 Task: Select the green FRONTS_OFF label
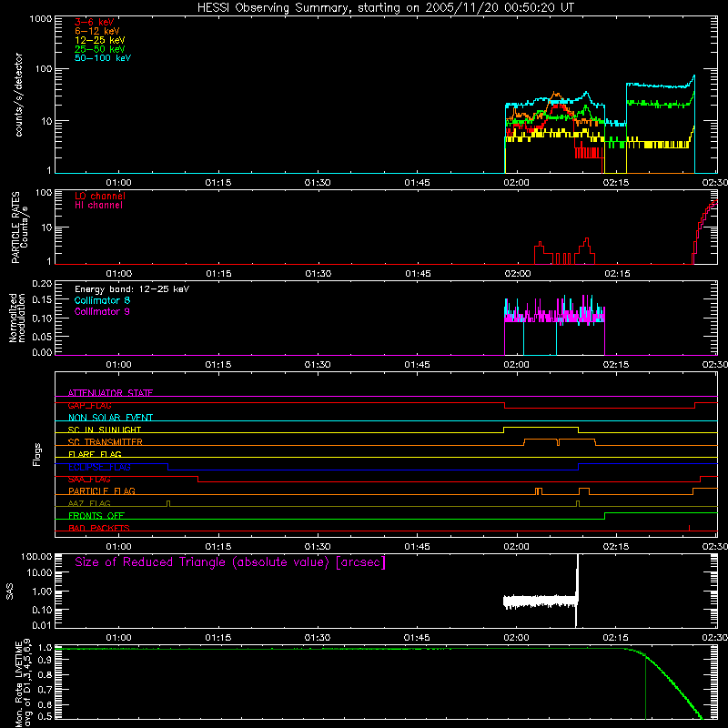pos(96,516)
